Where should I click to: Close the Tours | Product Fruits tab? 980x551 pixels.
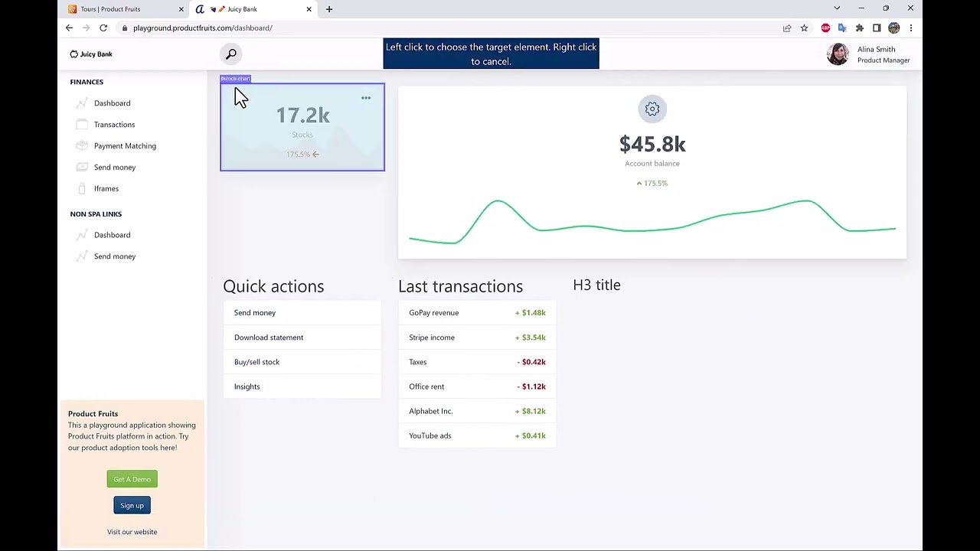[181, 9]
